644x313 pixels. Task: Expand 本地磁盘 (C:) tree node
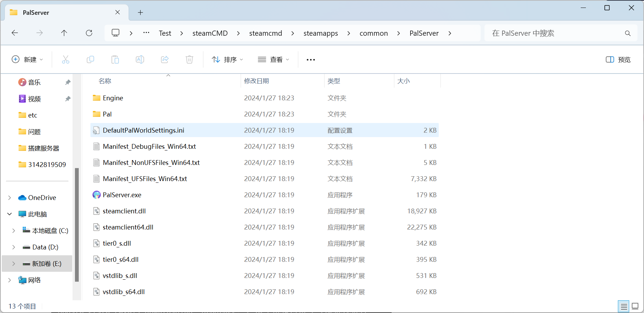[x=14, y=231]
